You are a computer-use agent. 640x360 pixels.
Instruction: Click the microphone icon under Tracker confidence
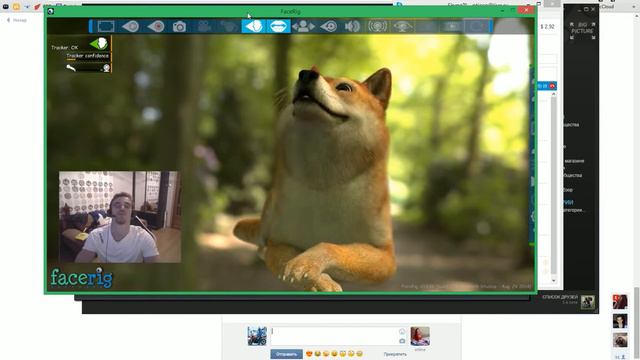[71, 68]
